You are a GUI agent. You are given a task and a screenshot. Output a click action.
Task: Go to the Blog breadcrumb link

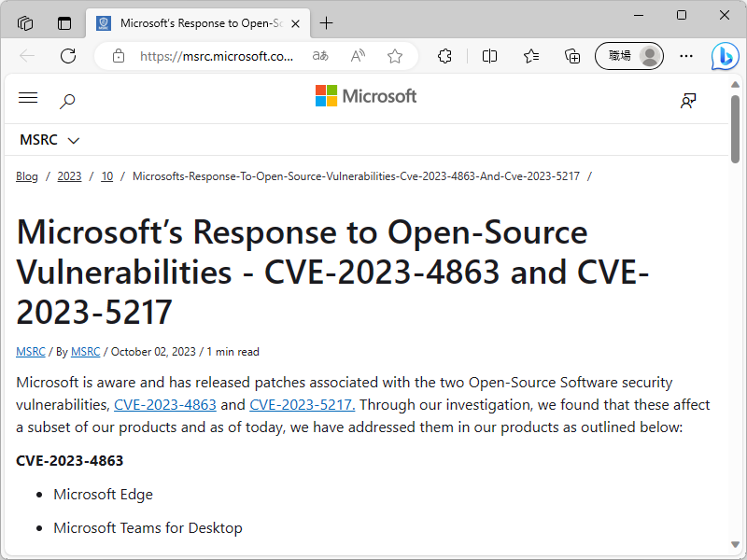(27, 176)
